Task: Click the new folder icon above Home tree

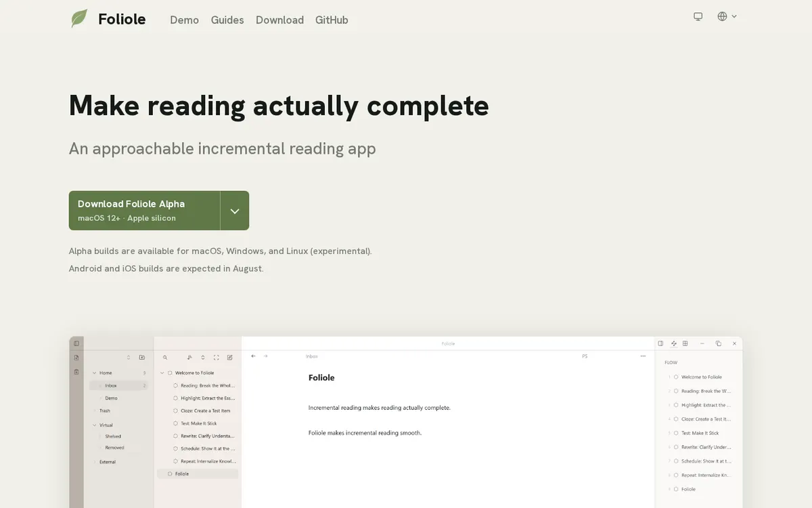Action: [x=142, y=357]
